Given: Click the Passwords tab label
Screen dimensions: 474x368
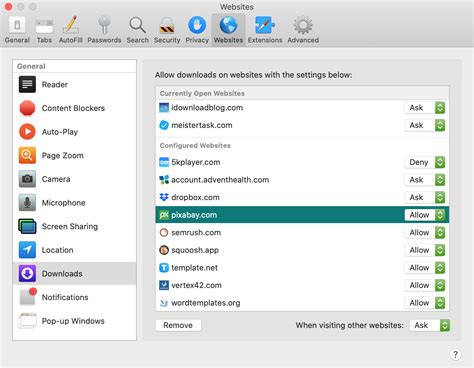Looking at the screenshot, I should click(x=104, y=40).
